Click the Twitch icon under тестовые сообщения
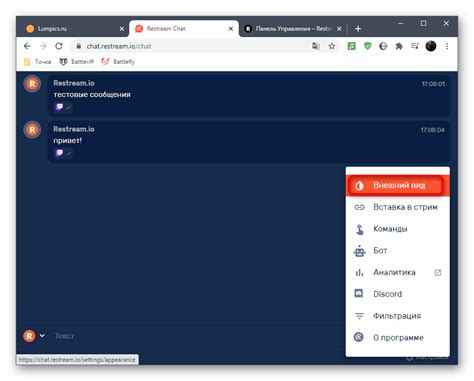The height and width of the screenshot is (381, 474). [59, 107]
